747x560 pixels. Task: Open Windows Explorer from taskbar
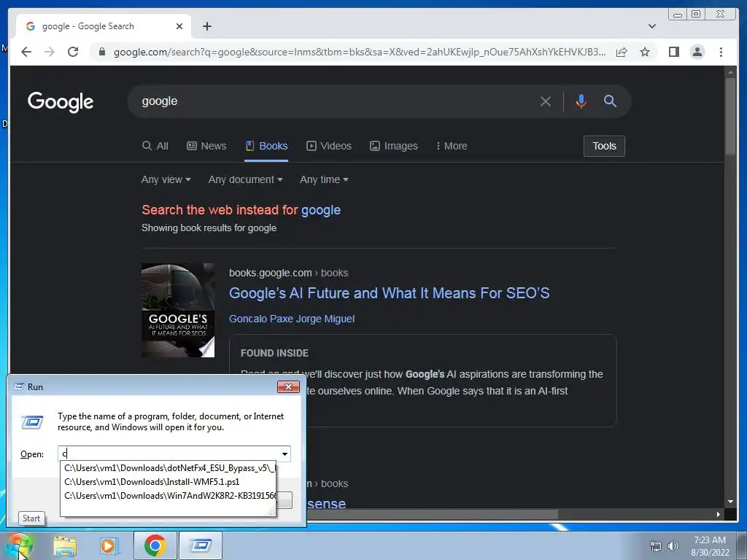point(65,545)
